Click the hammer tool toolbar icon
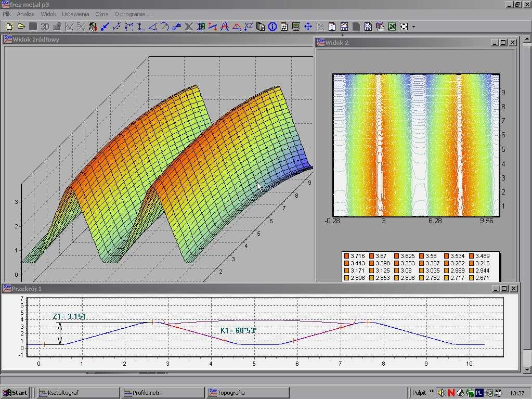The width and height of the screenshot is (532, 399). tap(93, 27)
